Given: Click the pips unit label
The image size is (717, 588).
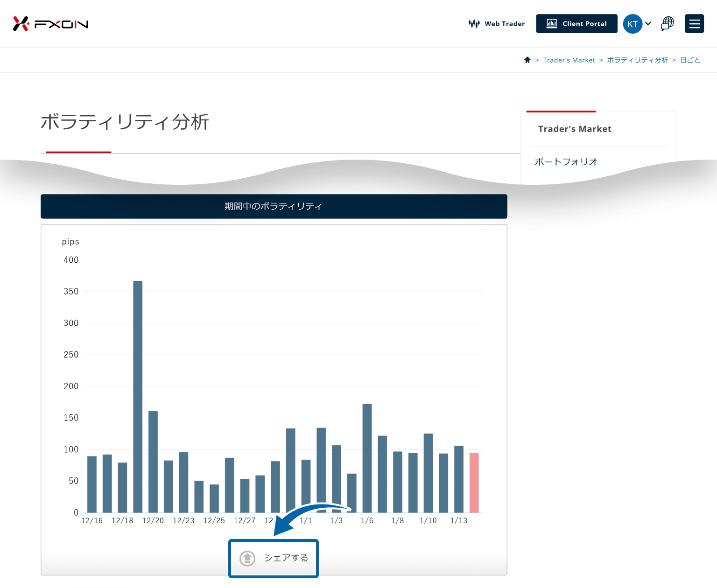Looking at the screenshot, I should [x=70, y=242].
